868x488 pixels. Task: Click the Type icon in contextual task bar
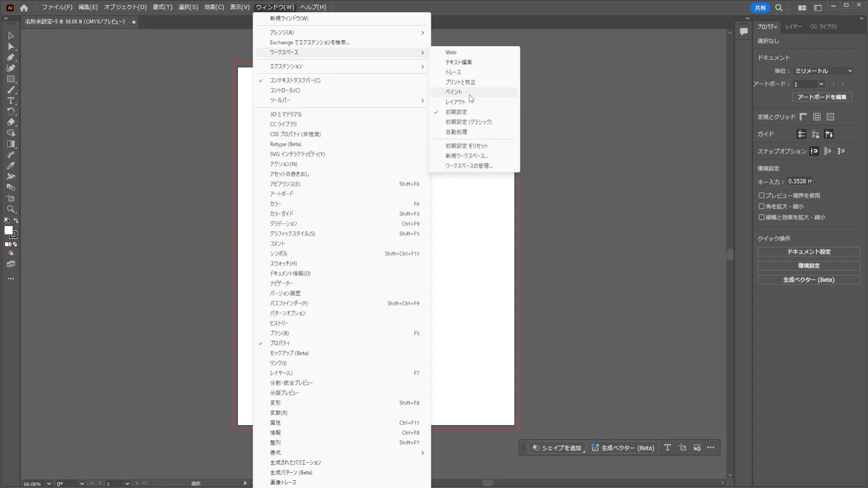(668, 448)
